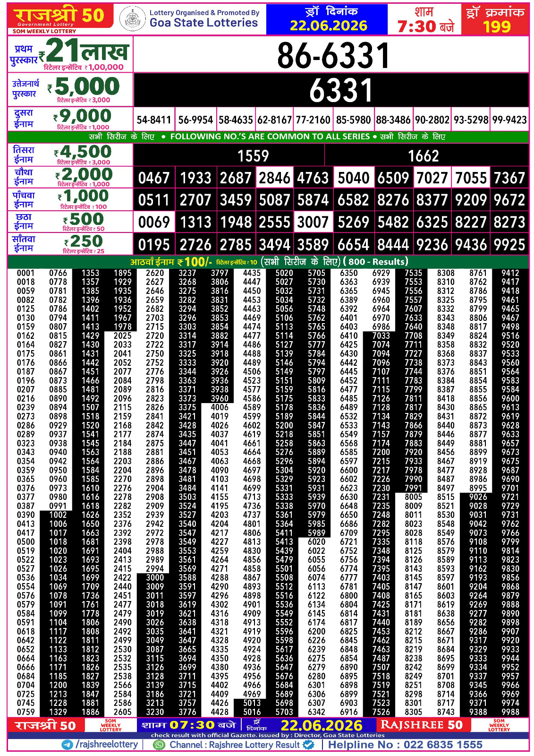Select eighth prize number 3000
The image size is (534, 756).
tap(155, 578)
